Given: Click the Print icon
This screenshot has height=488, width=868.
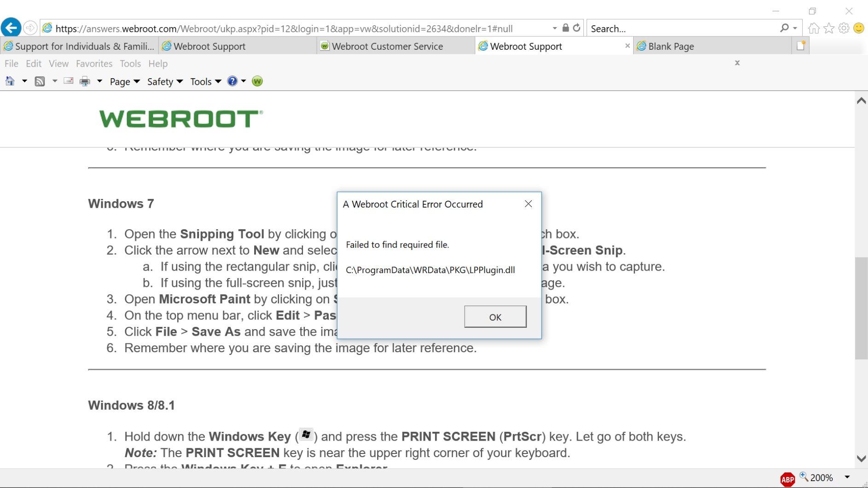Looking at the screenshot, I should pos(85,81).
